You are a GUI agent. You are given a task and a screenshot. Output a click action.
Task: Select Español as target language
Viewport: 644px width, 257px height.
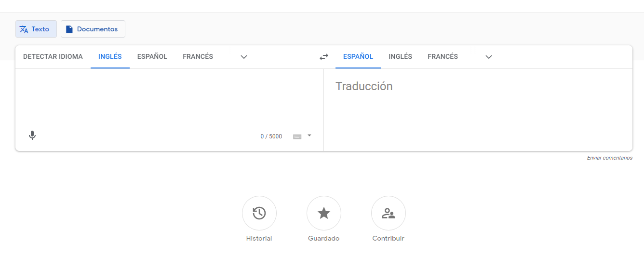pyautogui.click(x=358, y=56)
